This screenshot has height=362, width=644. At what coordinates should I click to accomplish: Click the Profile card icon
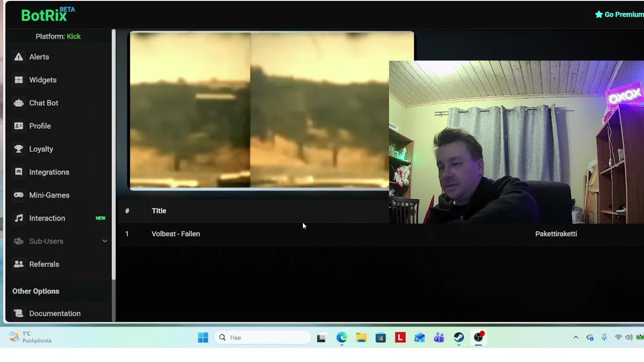pos(19,126)
